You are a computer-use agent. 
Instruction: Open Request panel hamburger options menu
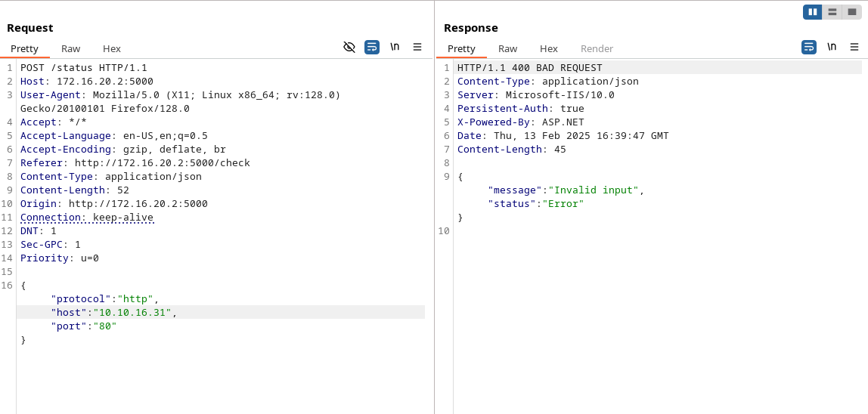tap(417, 47)
